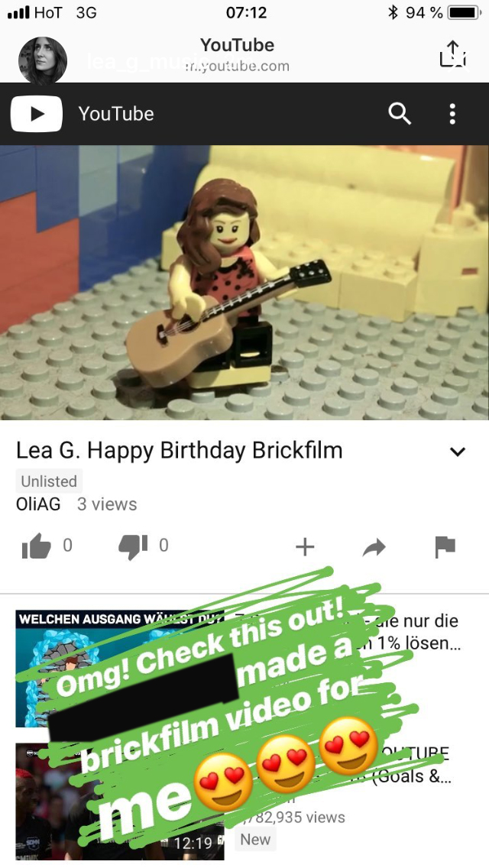This screenshot has height=868, width=489.
Task: Share video using the arrow icon
Action: [x=374, y=548]
